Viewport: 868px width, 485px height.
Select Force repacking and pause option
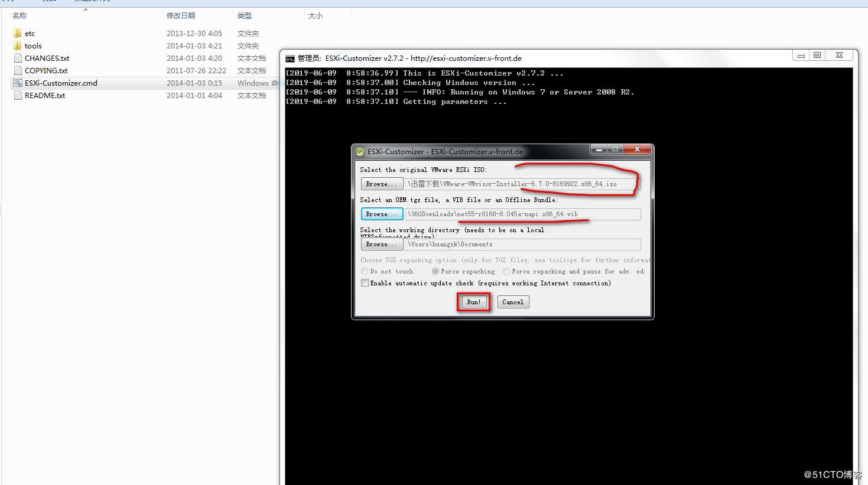506,271
